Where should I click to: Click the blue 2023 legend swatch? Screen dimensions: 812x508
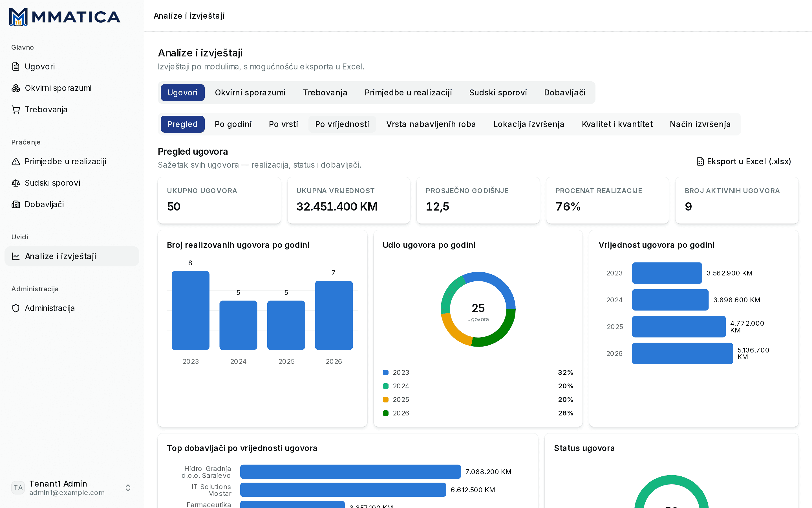point(385,372)
